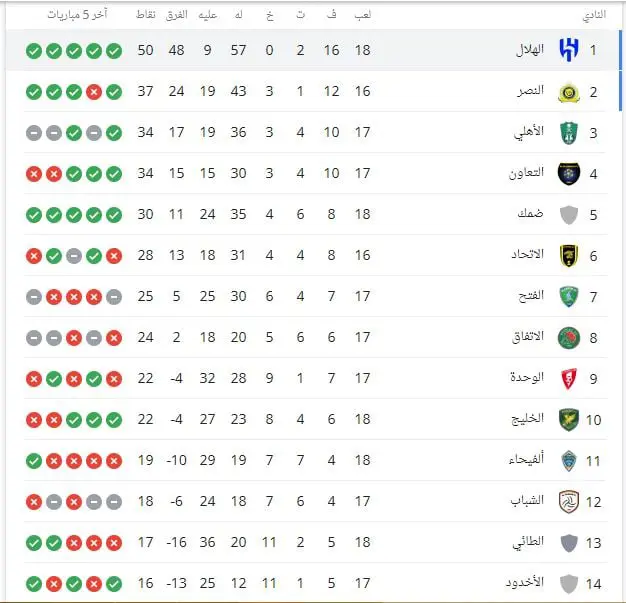
Task: Click the Al-Ahli green shield logo
Action: point(569,133)
